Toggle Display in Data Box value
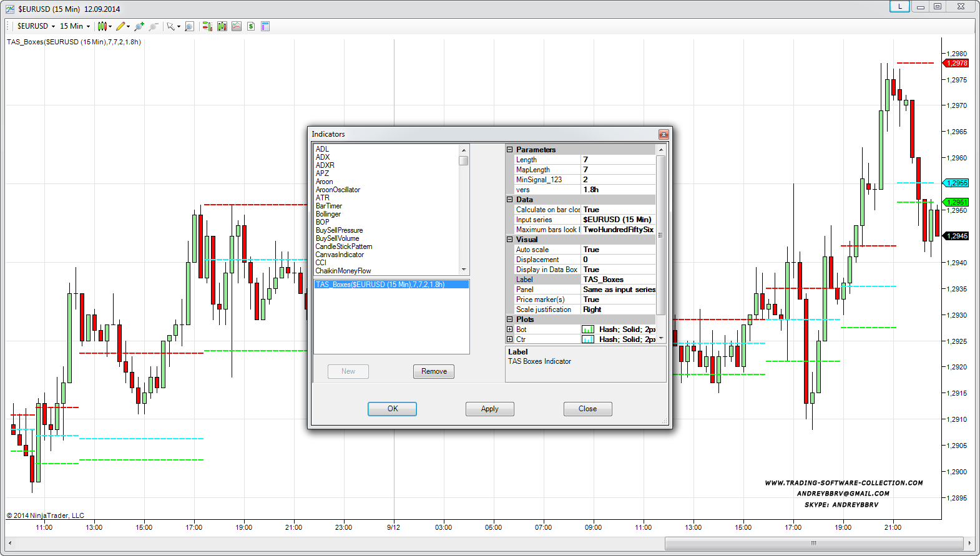 coord(618,270)
